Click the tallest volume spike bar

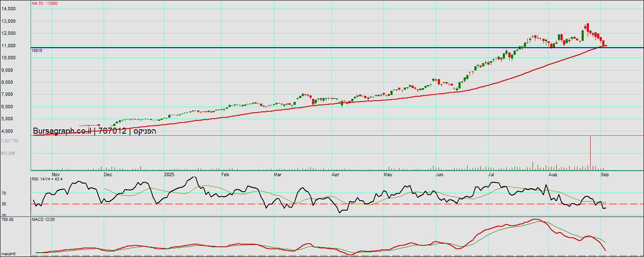pos(590,153)
